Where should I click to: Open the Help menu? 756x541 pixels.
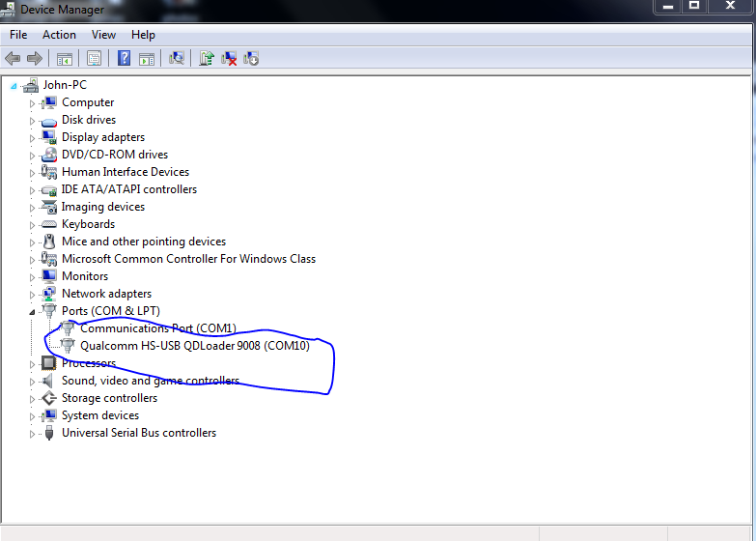(143, 35)
